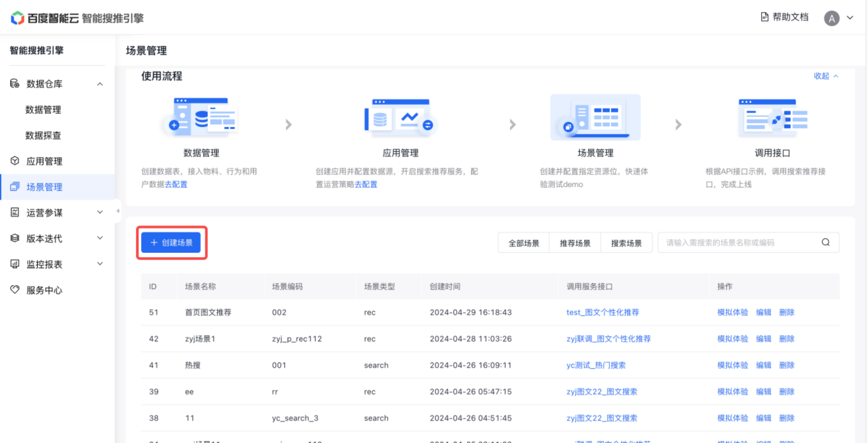The image size is (868, 443).
Task: Click the 应用管理 cube icon
Action: 15,161
